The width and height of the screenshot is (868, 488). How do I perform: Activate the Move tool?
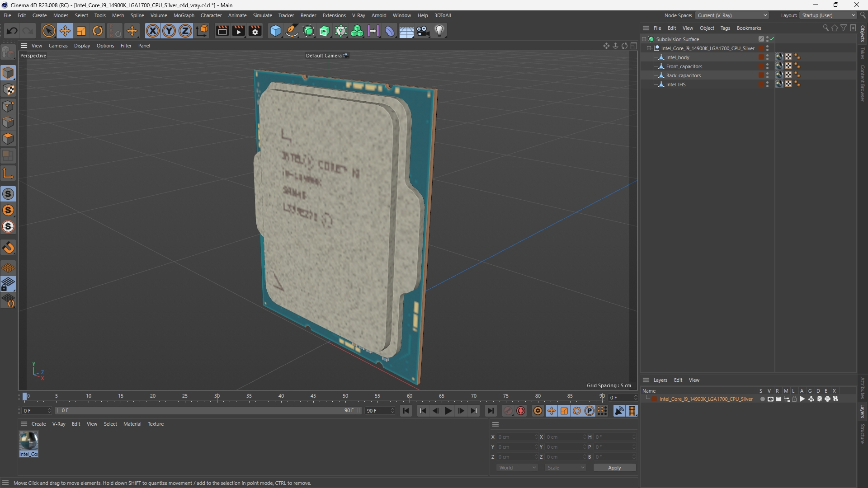[65, 31]
